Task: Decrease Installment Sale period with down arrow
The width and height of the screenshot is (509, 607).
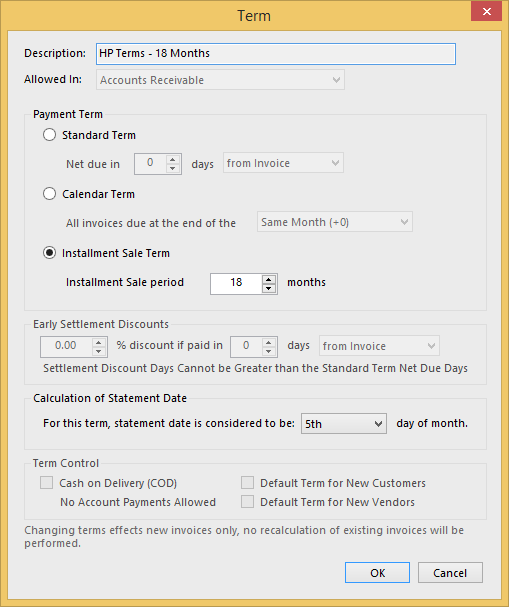Action: pos(269,288)
